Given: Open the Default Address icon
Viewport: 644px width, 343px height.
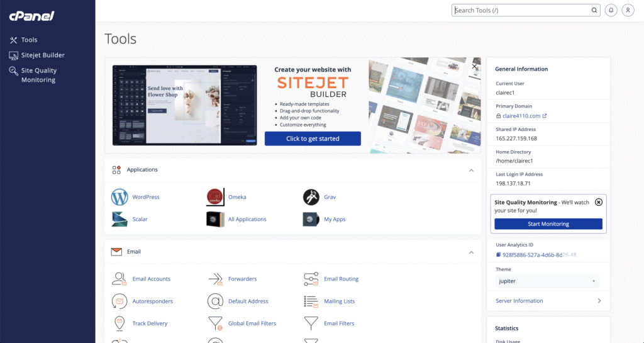Looking at the screenshot, I should [x=215, y=301].
